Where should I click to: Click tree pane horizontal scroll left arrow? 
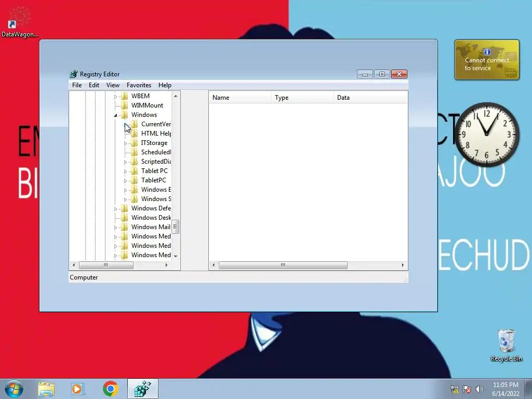pyautogui.click(x=74, y=265)
